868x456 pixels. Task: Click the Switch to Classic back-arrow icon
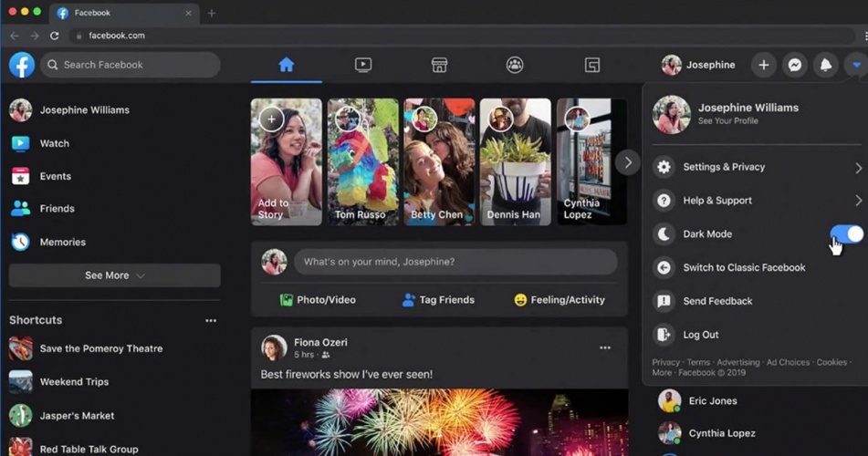pyautogui.click(x=664, y=268)
